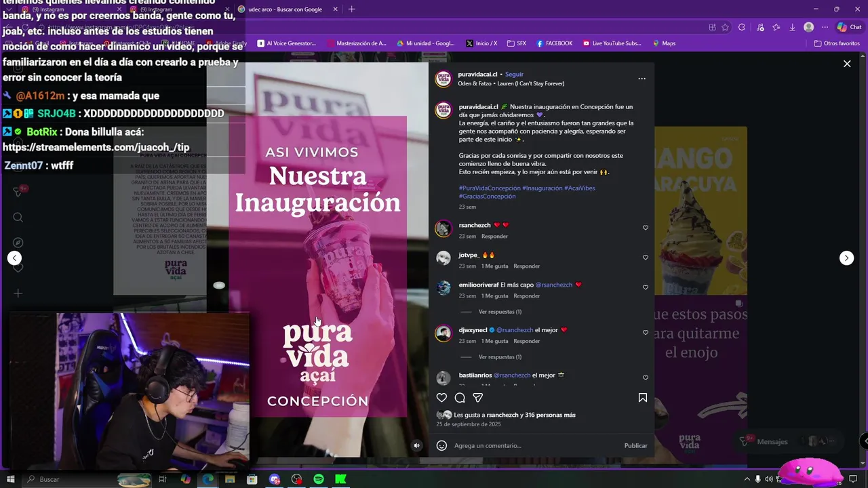Like jotvpe_'s comment
Screen dimensions: 868x488
[645, 258]
